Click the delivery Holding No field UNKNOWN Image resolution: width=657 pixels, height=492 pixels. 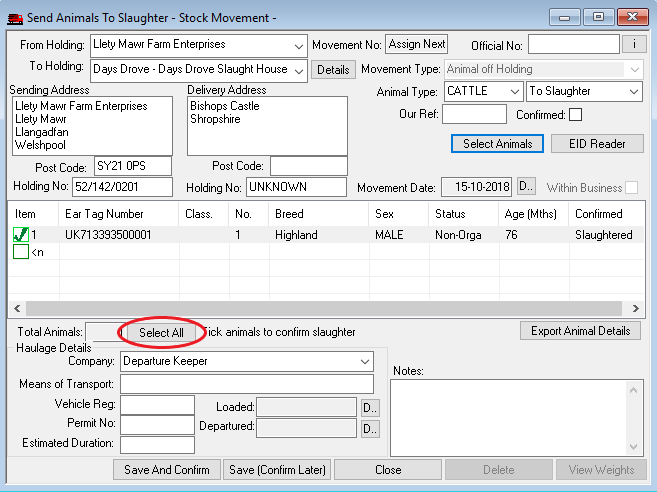[296, 187]
